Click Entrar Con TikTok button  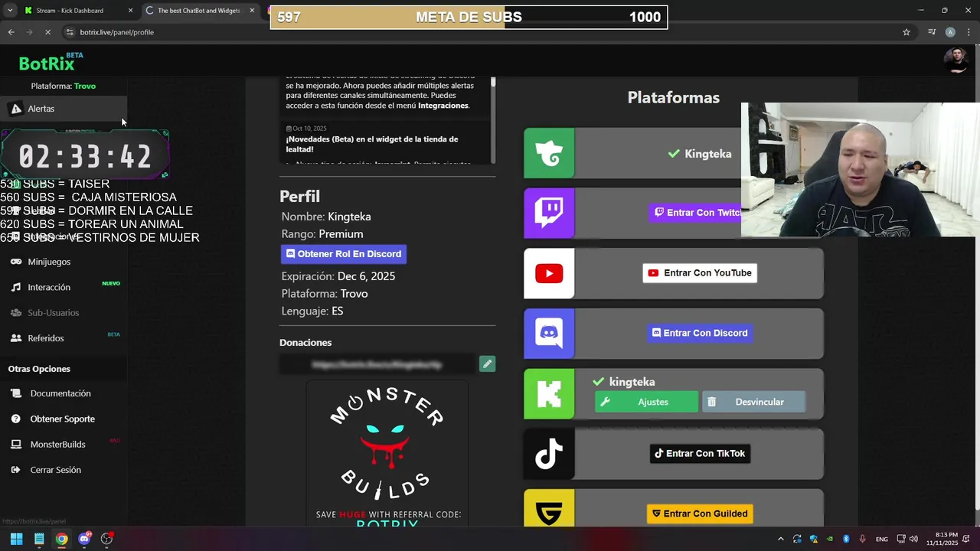700,454
